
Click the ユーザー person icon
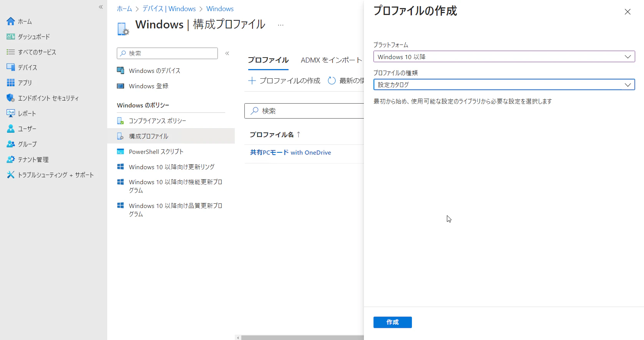(11, 129)
